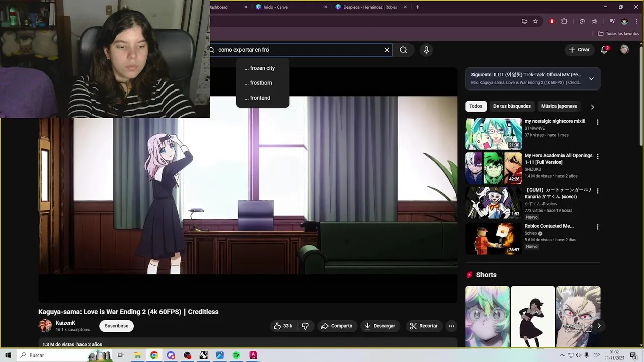This screenshot has width=644, height=362.
Task: Open the Chrome three-dot menu
Action: tap(636, 21)
